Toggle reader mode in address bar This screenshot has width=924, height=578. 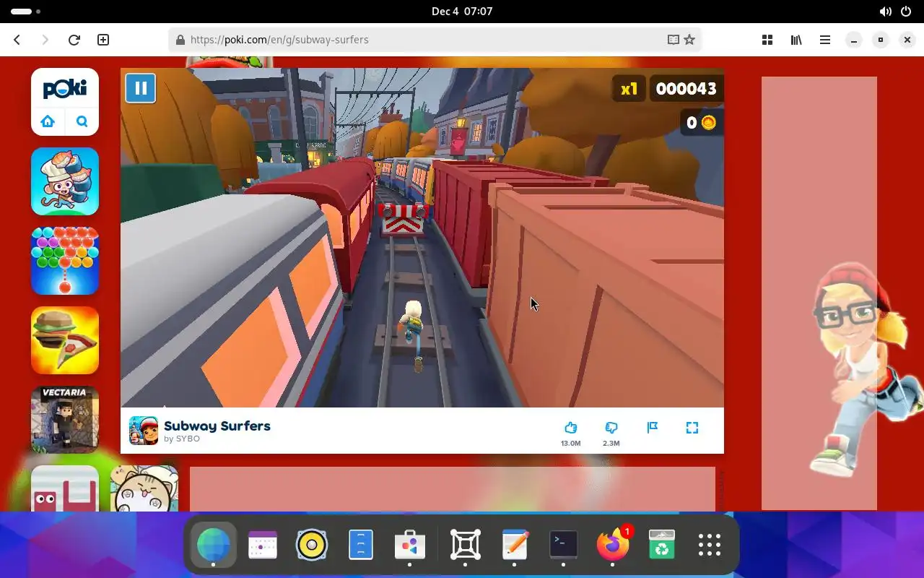click(673, 40)
